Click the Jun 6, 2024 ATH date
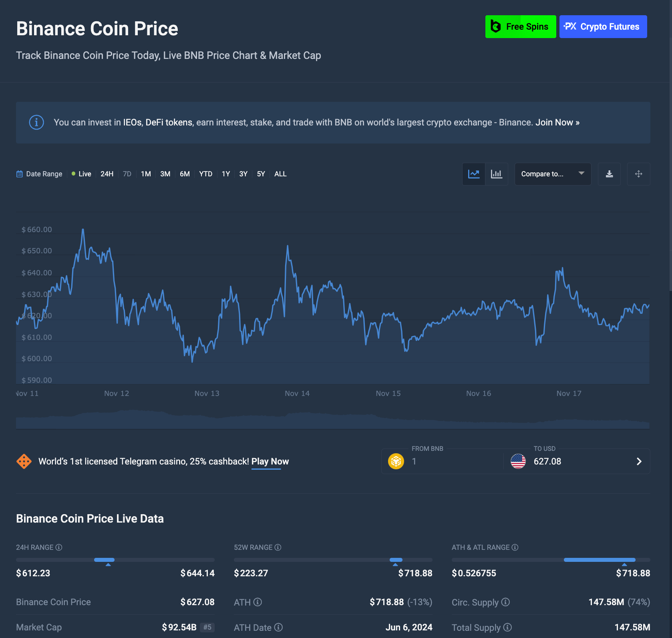Image resolution: width=672 pixels, height=638 pixels. (x=409, y=627)
